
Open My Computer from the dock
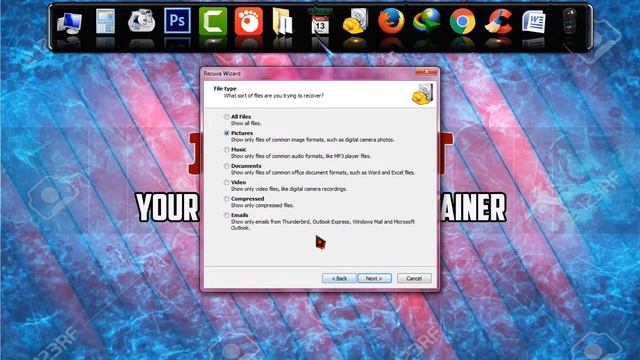(69, 22)
